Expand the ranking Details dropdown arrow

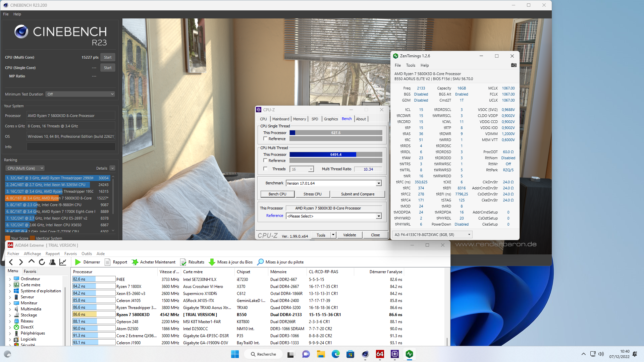[x=112, y=168]
